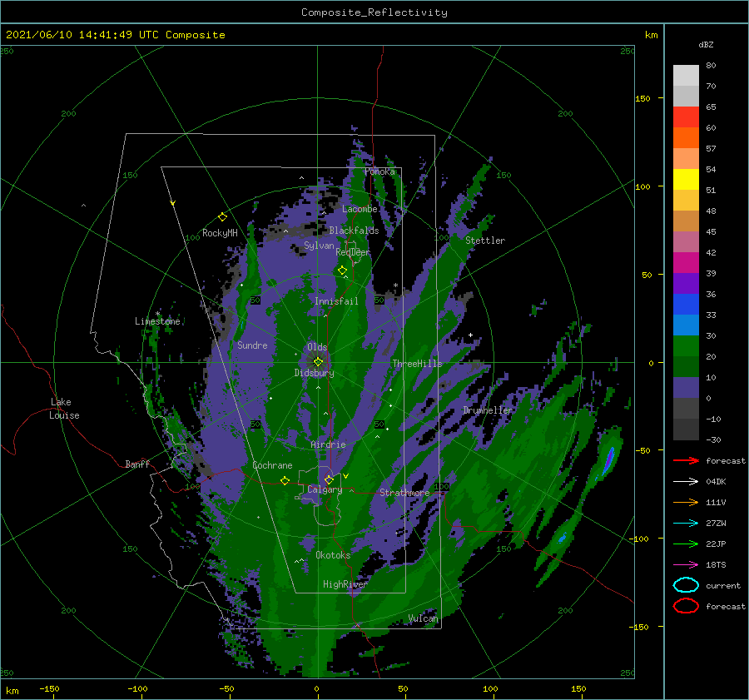
Task: Click the Calgary city label
Action: coord(325,489)
